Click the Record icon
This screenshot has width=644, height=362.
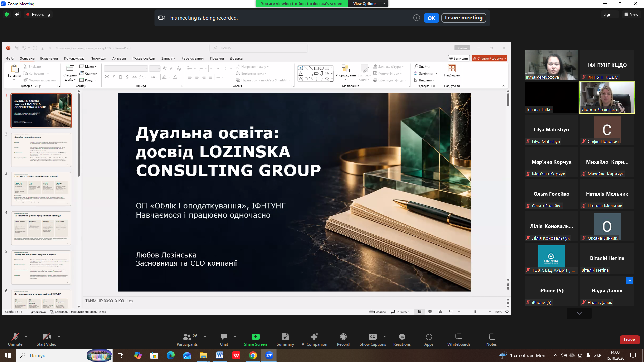pos(343,337)
